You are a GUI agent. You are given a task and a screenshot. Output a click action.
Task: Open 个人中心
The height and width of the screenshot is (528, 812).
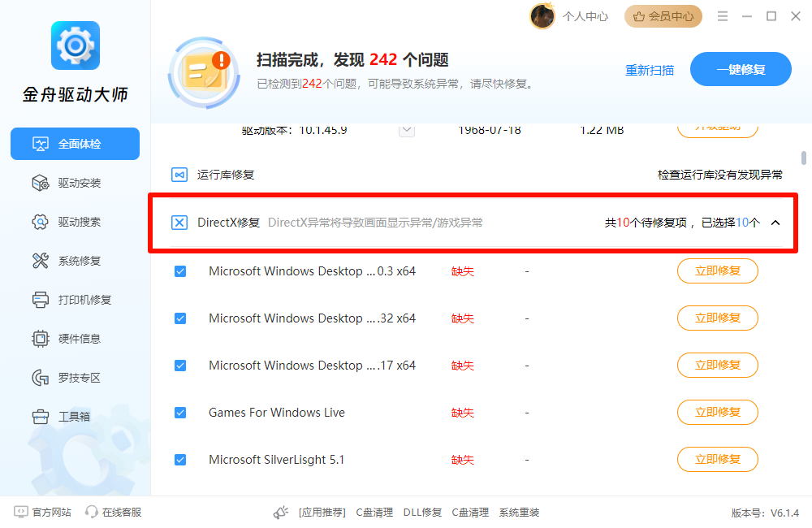click(585, 16)
